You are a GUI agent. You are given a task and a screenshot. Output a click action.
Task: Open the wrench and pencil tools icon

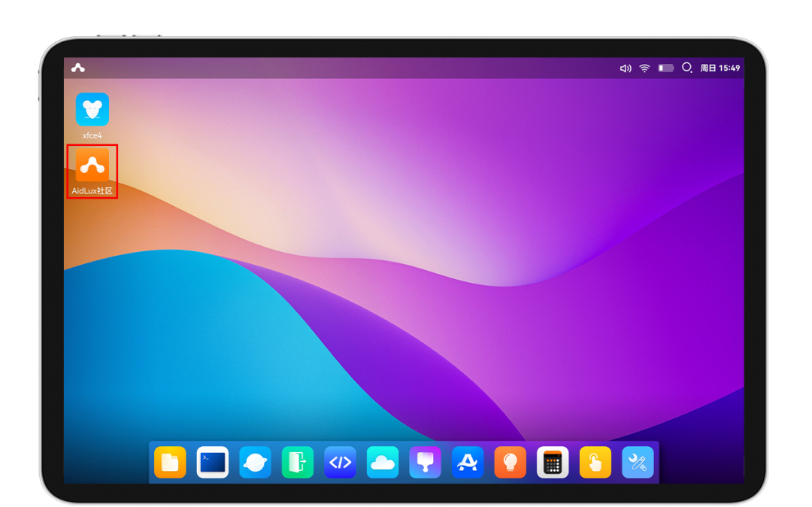(638, 462)
